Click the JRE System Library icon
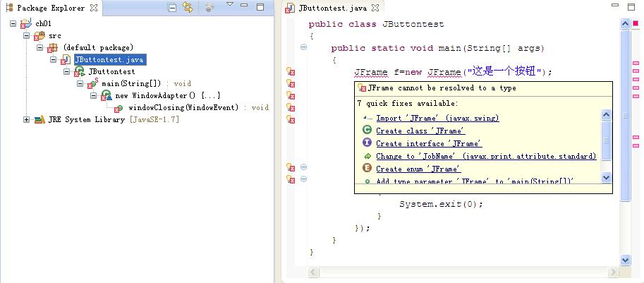644x283 pixels. pos(40,119)
